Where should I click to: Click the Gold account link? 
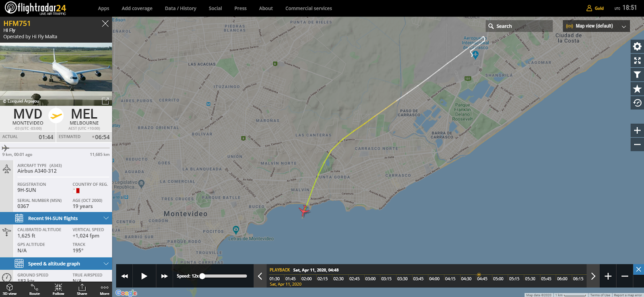point(595,8)
